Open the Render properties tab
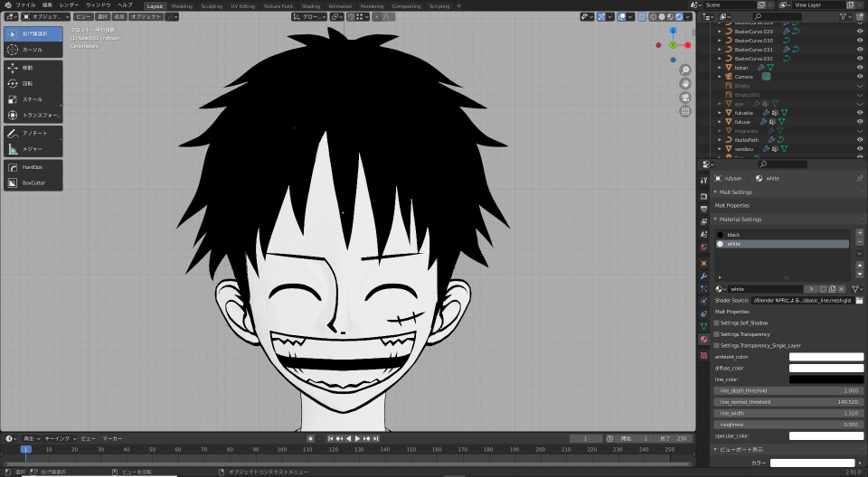 703,196
